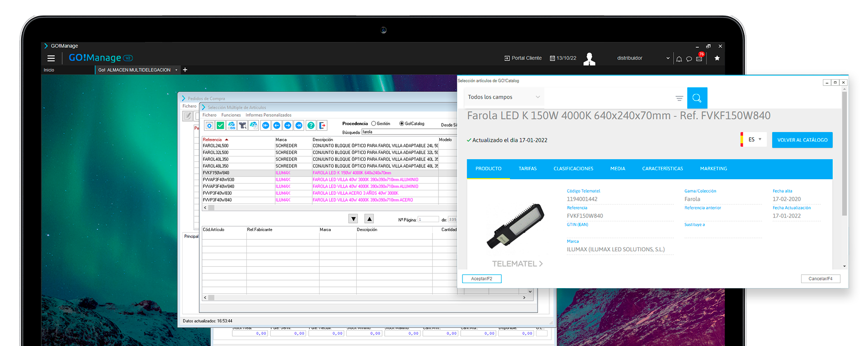Switch to the CLASIFICACIONES tab
The width and height of the screenshot is (868, 346).
(573, 169)
